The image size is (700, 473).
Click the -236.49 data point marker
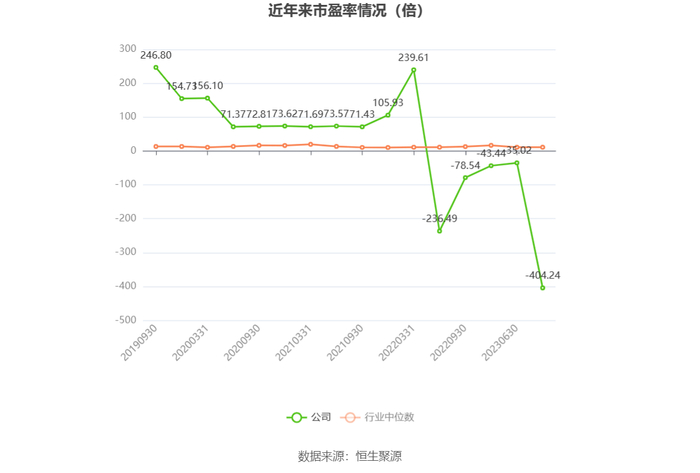tap(439, 231)
